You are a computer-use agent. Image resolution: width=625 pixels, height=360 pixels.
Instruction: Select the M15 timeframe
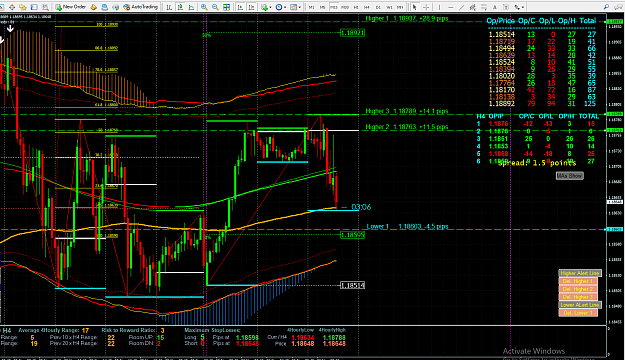click(334, 7)
